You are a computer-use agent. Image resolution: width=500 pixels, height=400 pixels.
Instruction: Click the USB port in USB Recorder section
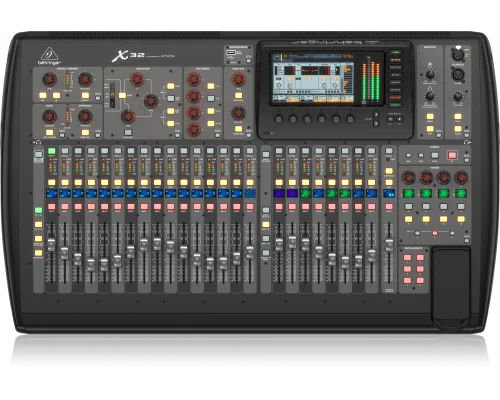tap(231, 53)
